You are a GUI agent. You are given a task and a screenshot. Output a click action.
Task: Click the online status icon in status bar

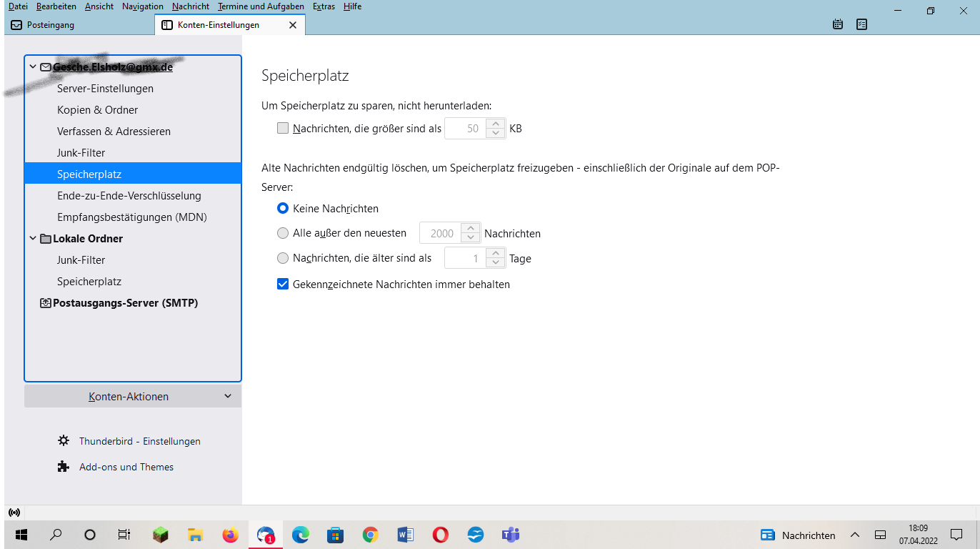(14, 513)
